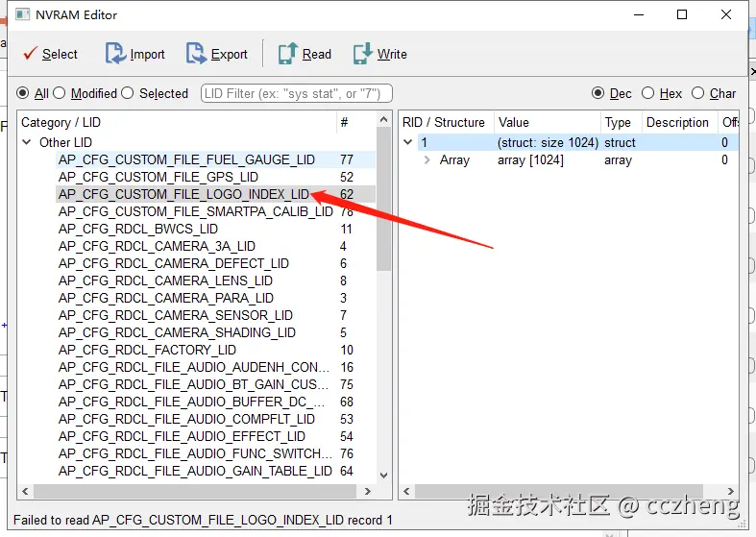
Task: Select AP_CFG_CUSTOM_FILE_SMARTPA_CALIB_LID
Action: pos(195,211)
